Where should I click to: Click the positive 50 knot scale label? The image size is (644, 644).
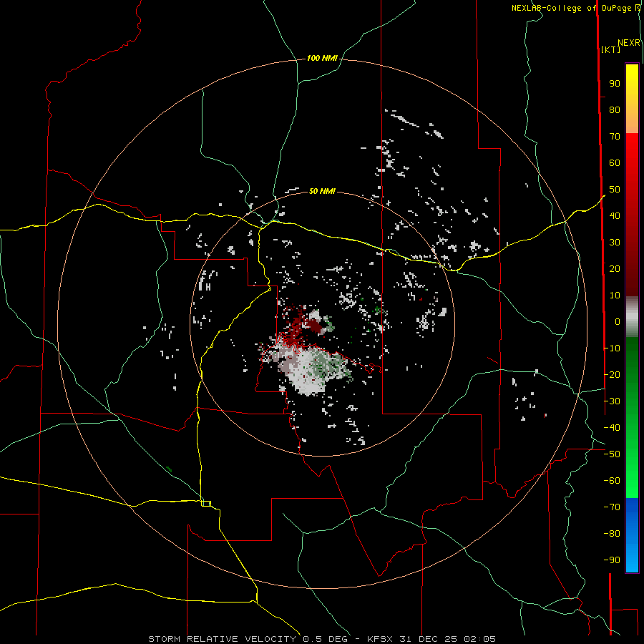pos(615,190)
